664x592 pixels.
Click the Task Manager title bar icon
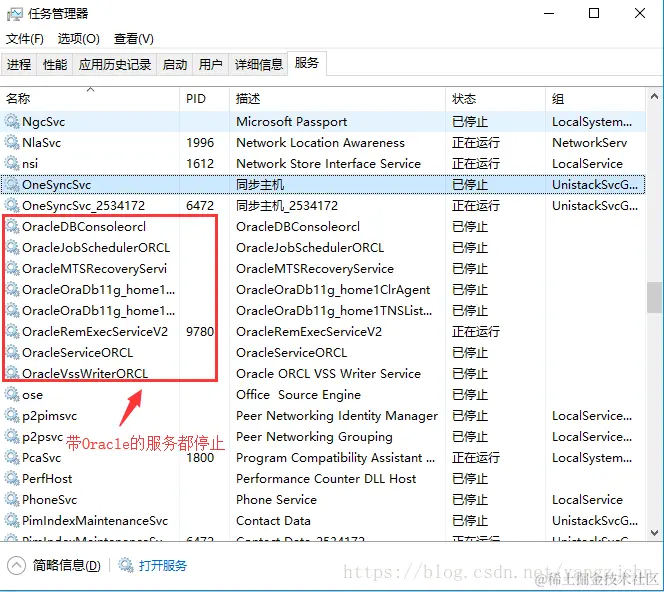pyautogui.click(x=15, y=14)
